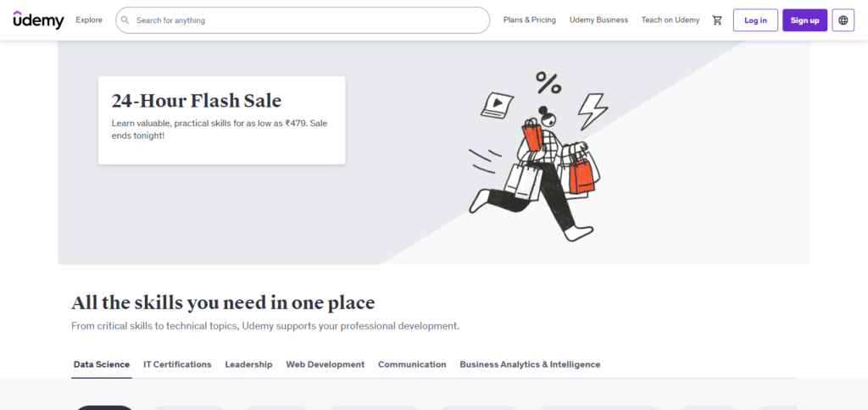
Task: Open Teach on Udemy
Action: [x=670, y=20]
